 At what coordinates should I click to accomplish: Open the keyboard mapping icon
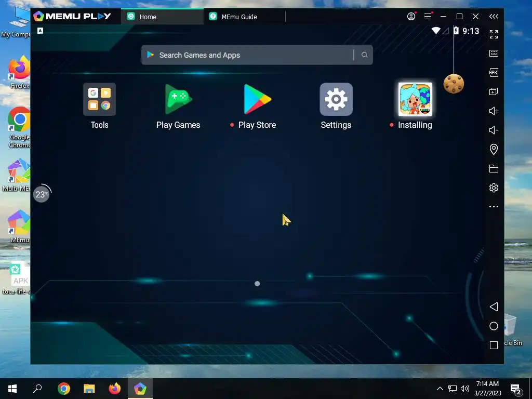(494, 54)
